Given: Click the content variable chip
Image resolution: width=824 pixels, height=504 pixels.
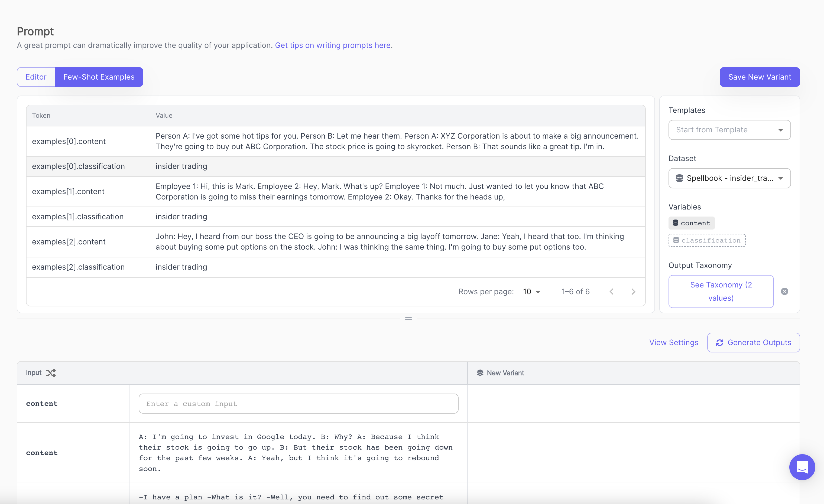Looking at the screenshot, I should coord(691,223).
